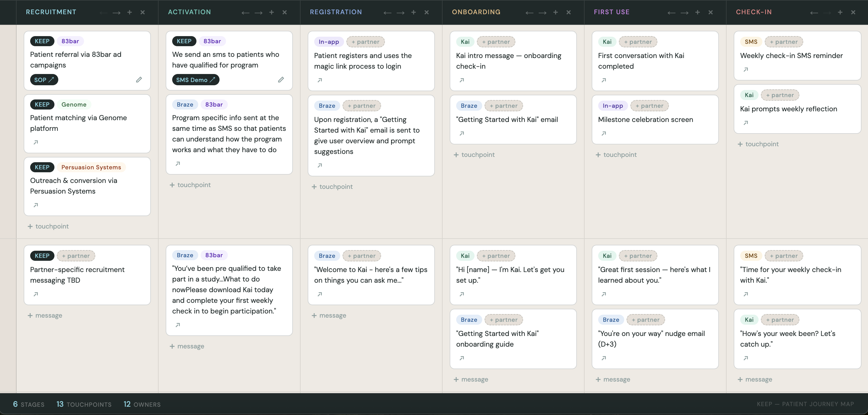Open the 'Kai prompts weekly reflection' link
868x415 pixels.
tap(746, 123)
